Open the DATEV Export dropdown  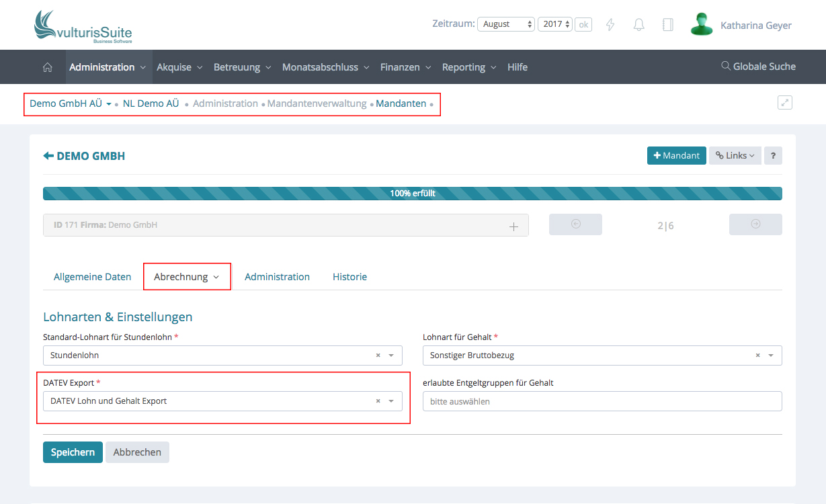[x=391, y=401]
